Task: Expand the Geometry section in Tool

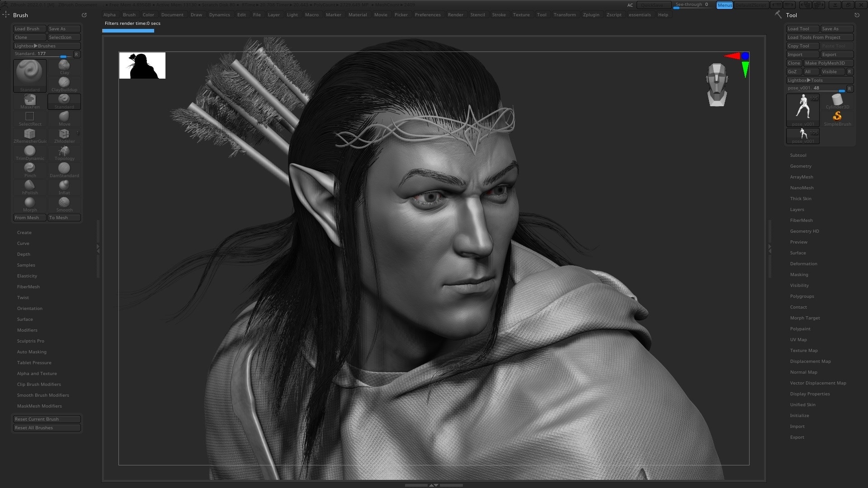Action: coord(801,166)
